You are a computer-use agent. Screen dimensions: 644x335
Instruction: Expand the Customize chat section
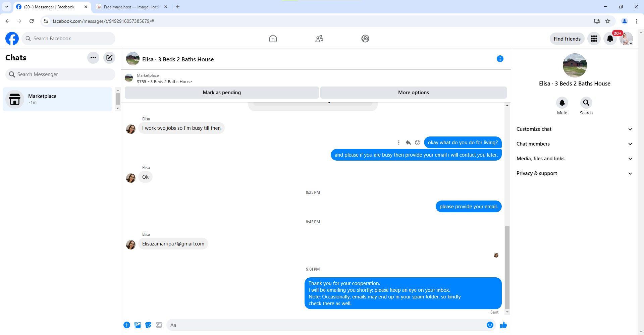[574, 129]
